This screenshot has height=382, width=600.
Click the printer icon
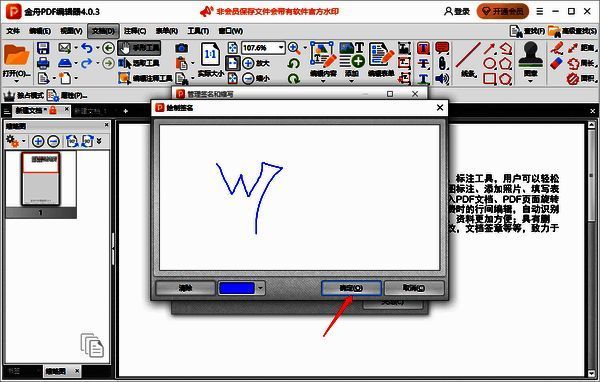click(x=43, y=63)
